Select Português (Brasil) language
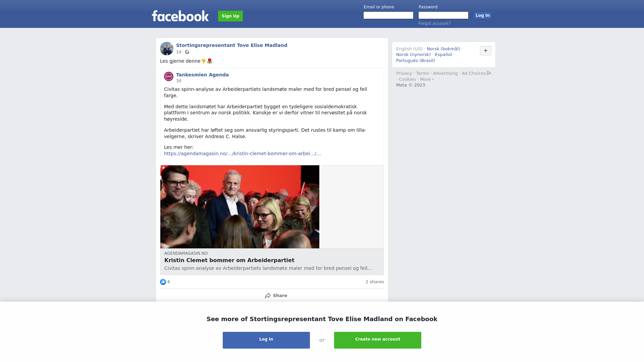Image resolution: width=644 pixels, height=362 pixels. (416, 61)
